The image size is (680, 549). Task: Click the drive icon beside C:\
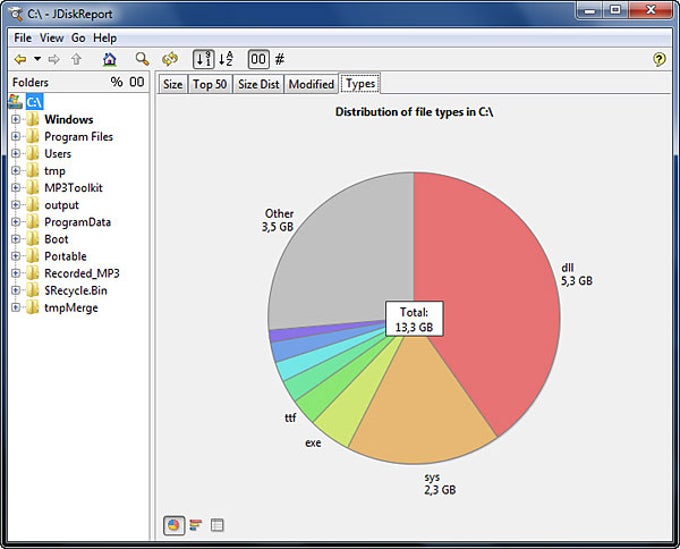(16, 101)
